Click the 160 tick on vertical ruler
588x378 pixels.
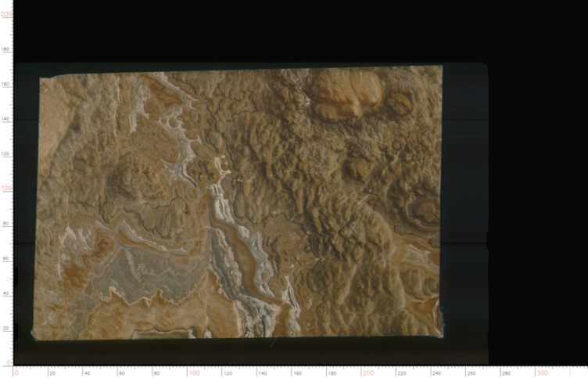(x=5, y=84)
